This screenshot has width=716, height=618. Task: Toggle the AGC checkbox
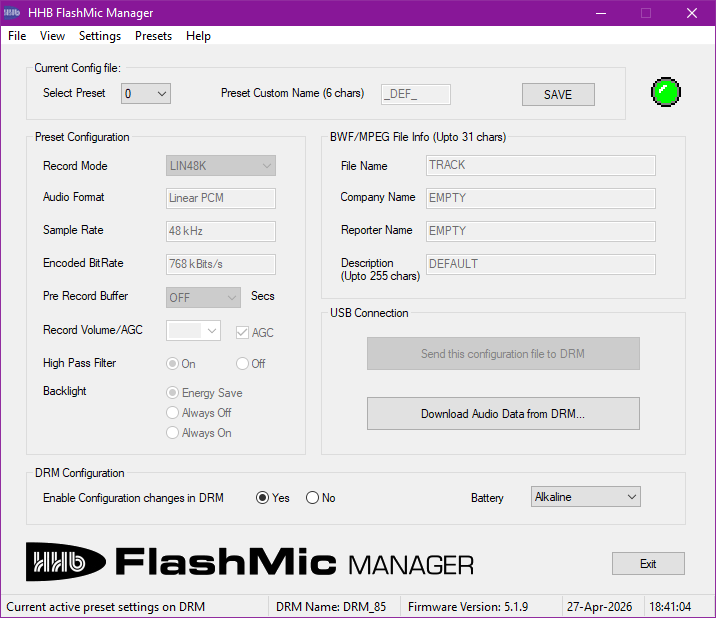pos(242,333)
